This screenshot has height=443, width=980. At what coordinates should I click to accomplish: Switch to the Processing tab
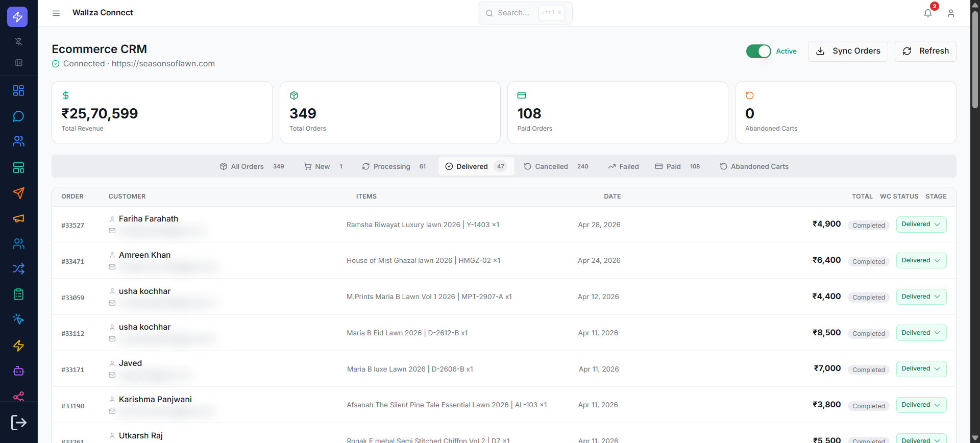[x=394, y=166]
